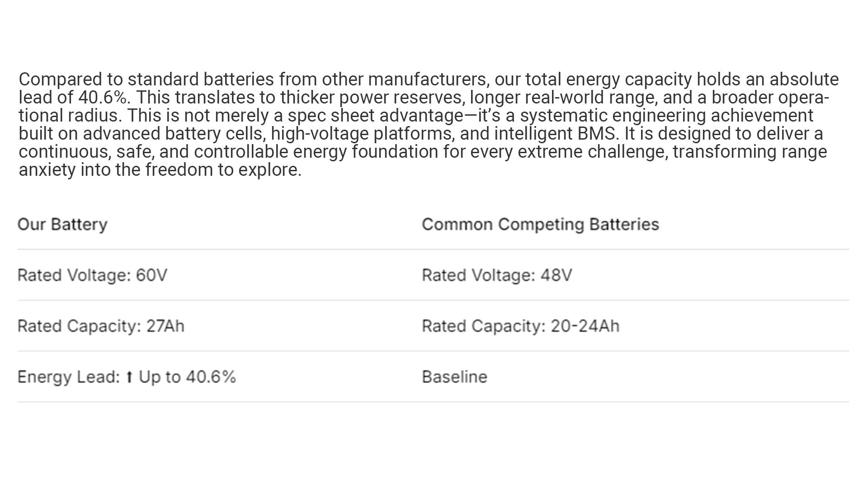Click the "Common Competing Batteries" column header

pos(540,225)
